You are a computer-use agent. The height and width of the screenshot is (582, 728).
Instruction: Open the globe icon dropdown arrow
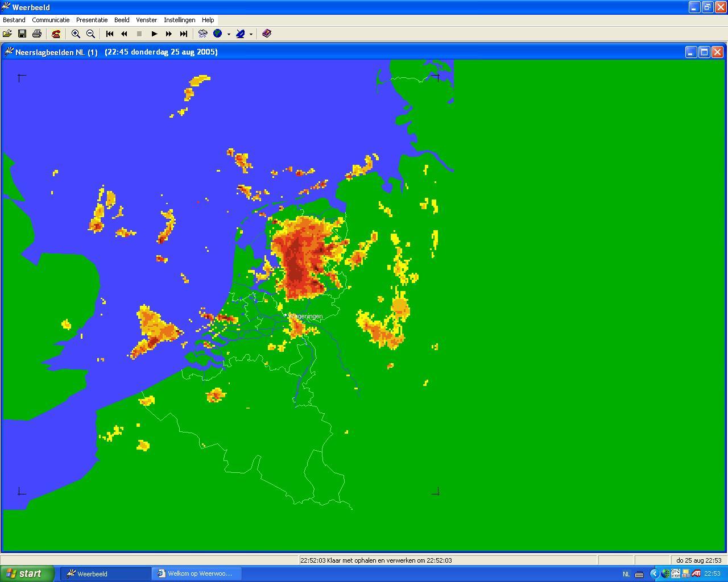coord(229,34)
